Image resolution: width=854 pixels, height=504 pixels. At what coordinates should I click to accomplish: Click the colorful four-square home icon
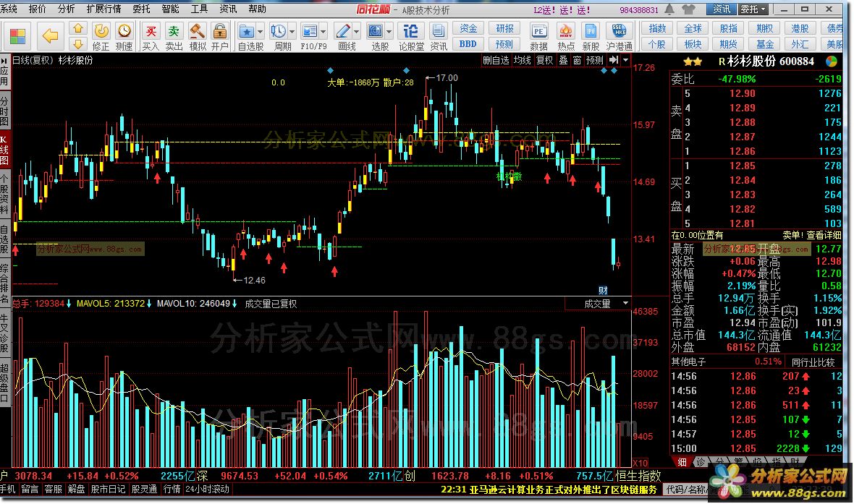coord(17,36)
